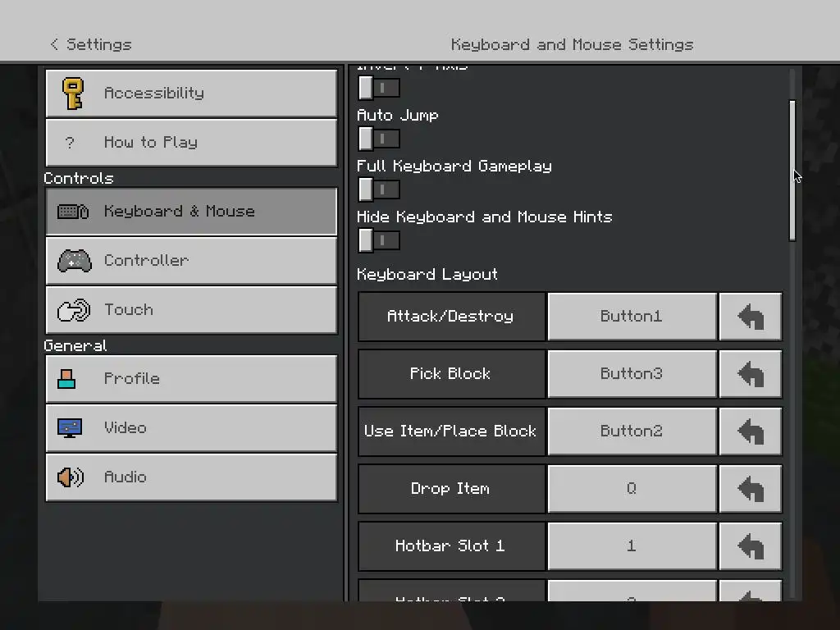Reset Hotbar Slot 1 binding arrow

pos(751,546)
